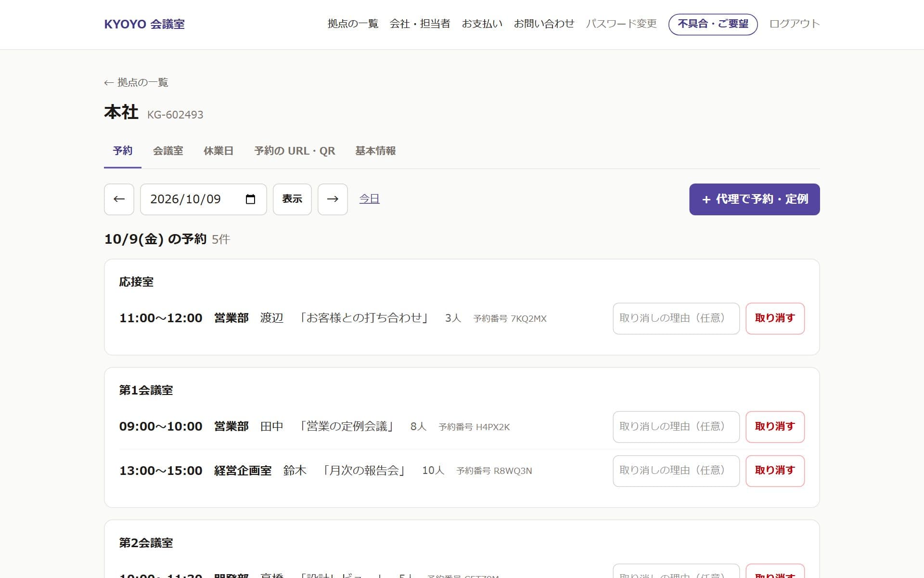The width and height of the screenshot is (924, 578).
Task: Click the date field 2026/10/09
Action: click(x=203, y=199)
